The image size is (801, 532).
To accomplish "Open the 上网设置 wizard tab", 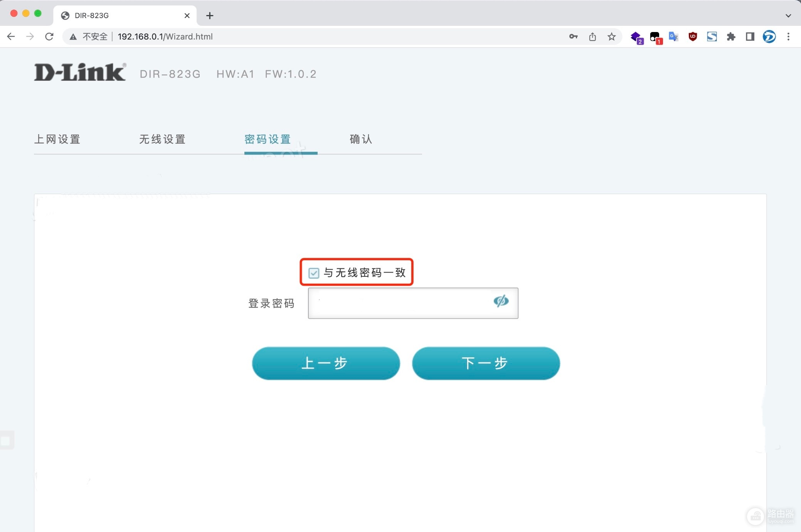I will coord(57,139).
